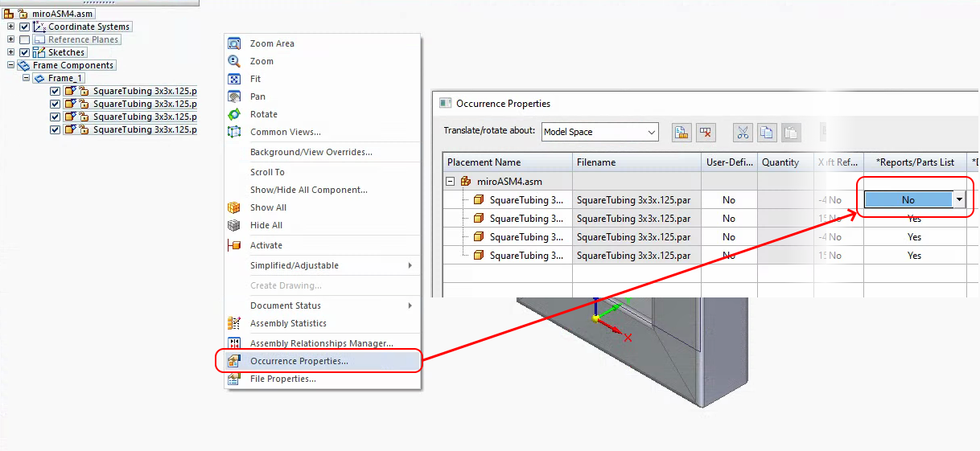Screen dimensions: 980x451
Task: Open Common Views cube icon entry
Action: pyautogui.click(x=234, y=132)
